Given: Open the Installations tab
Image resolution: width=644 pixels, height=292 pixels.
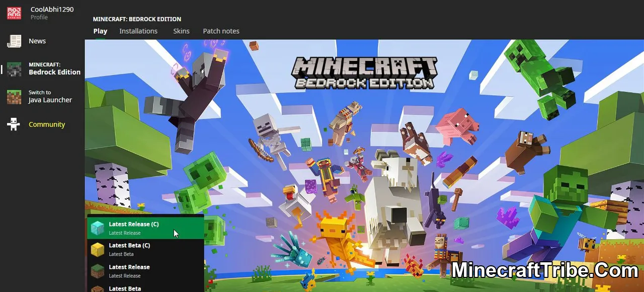Looking at the screenshot, I should tap(138, 31).
